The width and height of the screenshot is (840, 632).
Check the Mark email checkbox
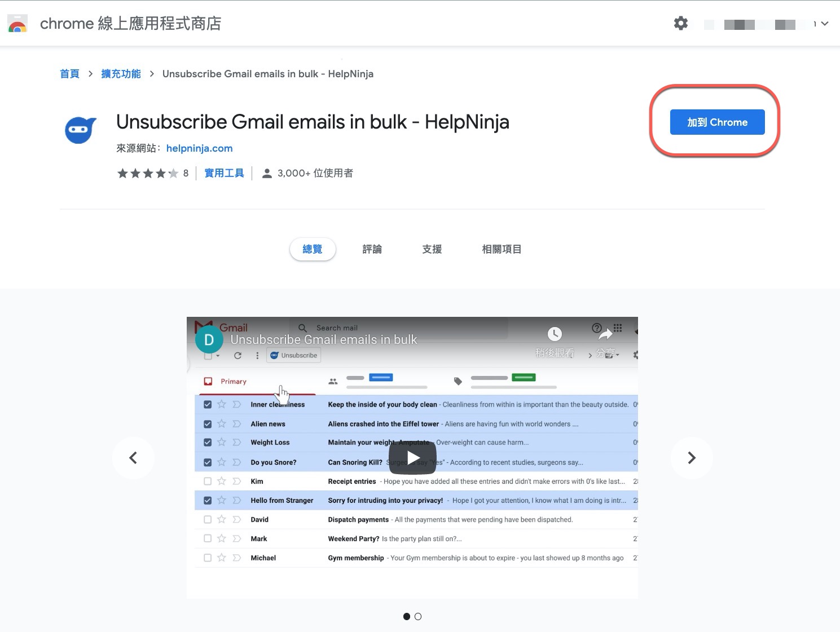[208, 539]
